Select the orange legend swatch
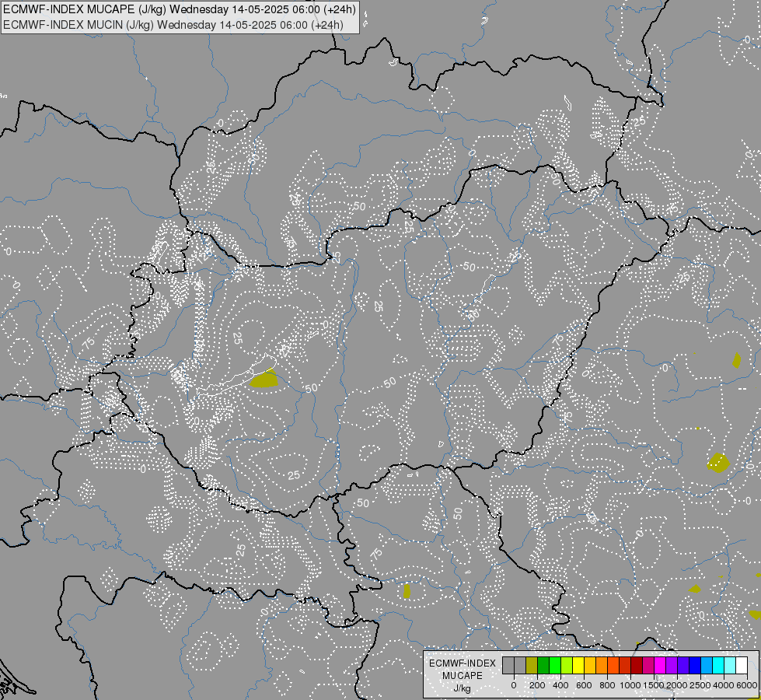Viewport: 761px width, 700px height. point(602,666)
